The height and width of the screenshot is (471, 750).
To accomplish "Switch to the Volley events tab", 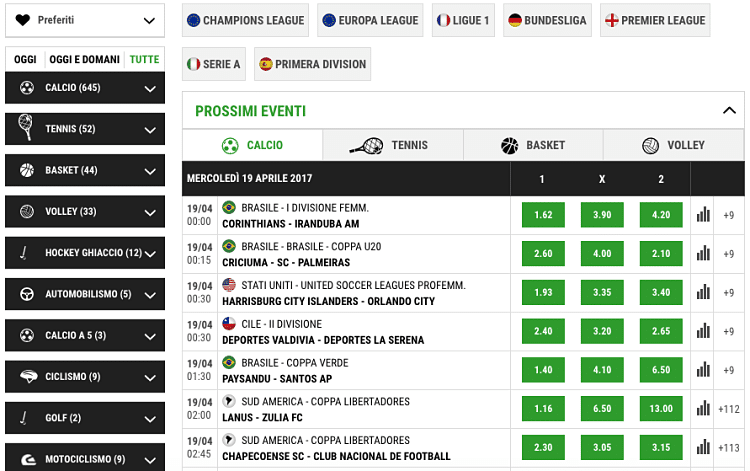I will 674,145.
